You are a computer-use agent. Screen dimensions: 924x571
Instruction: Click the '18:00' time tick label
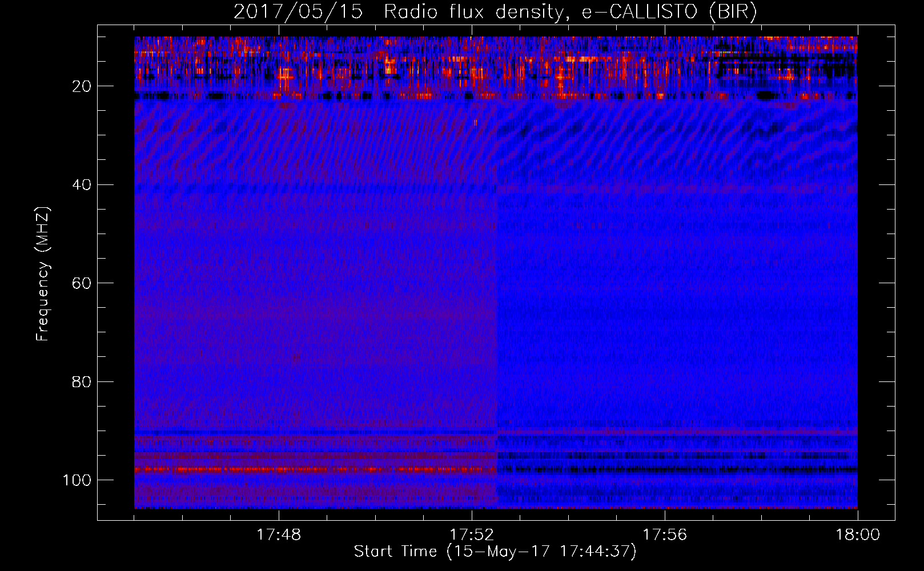(x=858, y=535)
